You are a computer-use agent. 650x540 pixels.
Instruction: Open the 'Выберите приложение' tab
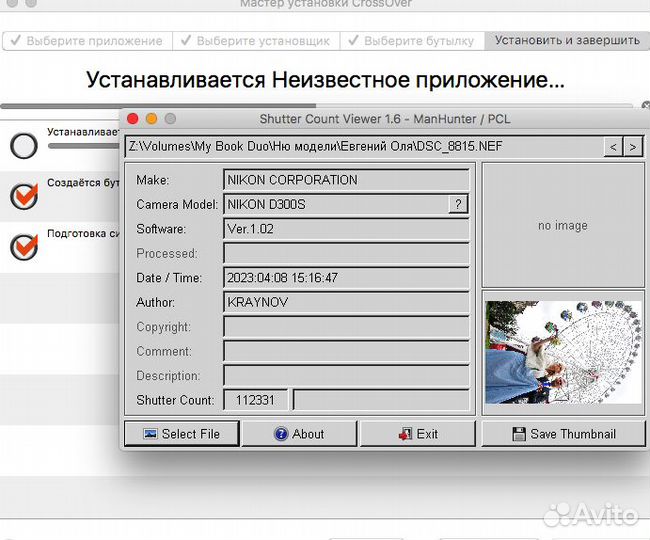pos(86,41)
